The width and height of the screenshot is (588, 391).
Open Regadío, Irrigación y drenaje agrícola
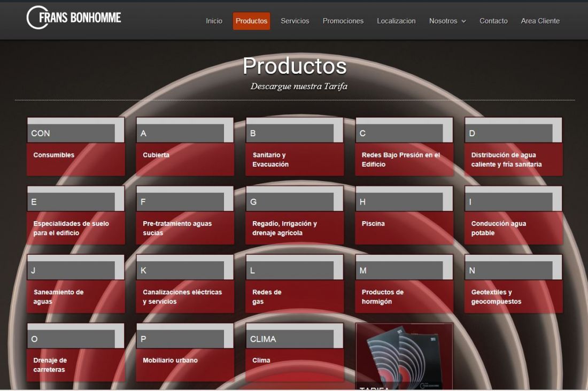coord(295,215)
